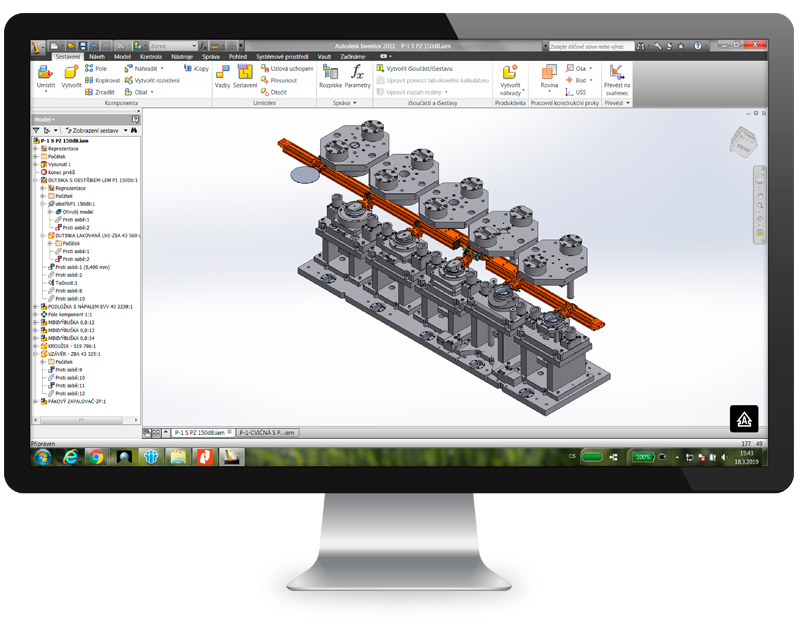Open the Vazby constraints tool
Viewport: 800px width, 643px height.
click(x=223, y=76)
